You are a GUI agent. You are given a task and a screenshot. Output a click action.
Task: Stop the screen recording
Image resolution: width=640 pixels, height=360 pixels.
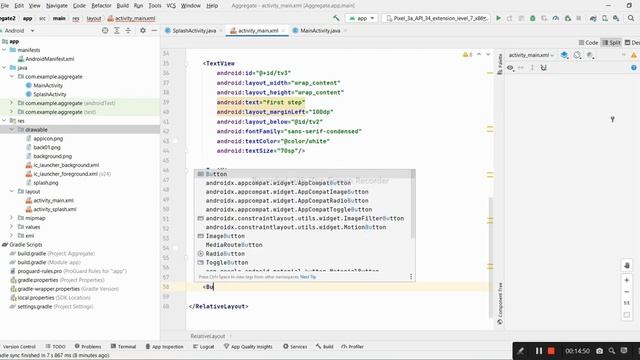[x=551, y=351]
